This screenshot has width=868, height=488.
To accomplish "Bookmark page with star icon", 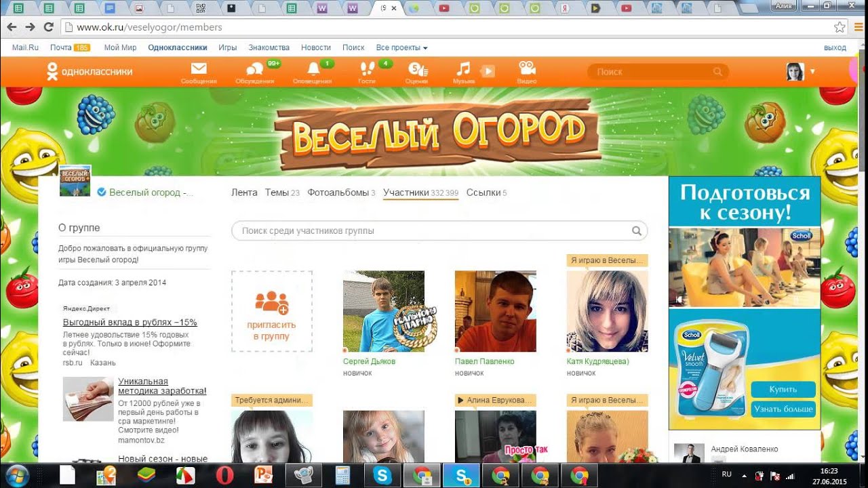I will [x=840, y=27].
